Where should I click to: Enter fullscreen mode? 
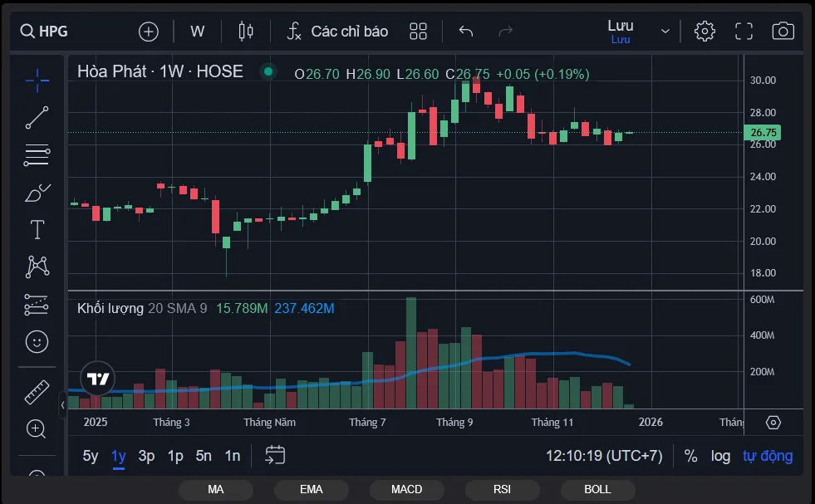coord(744,32)
